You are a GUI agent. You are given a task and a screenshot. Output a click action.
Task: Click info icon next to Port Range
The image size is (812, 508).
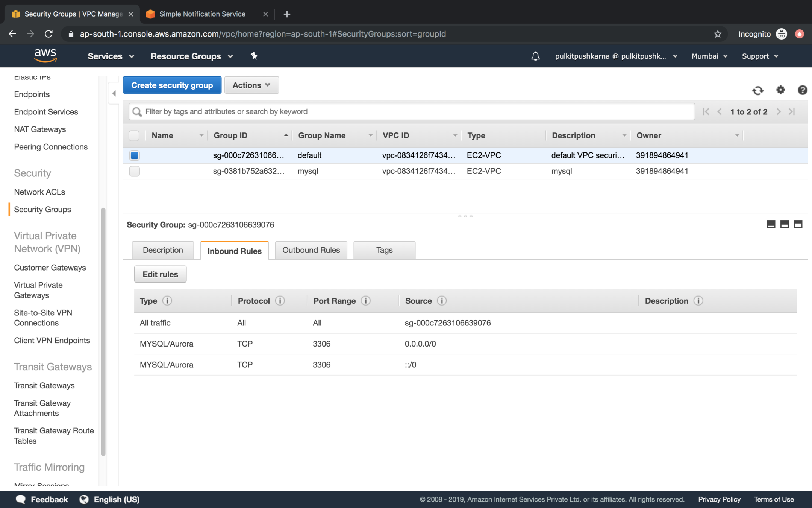click(x=365, y=301)
